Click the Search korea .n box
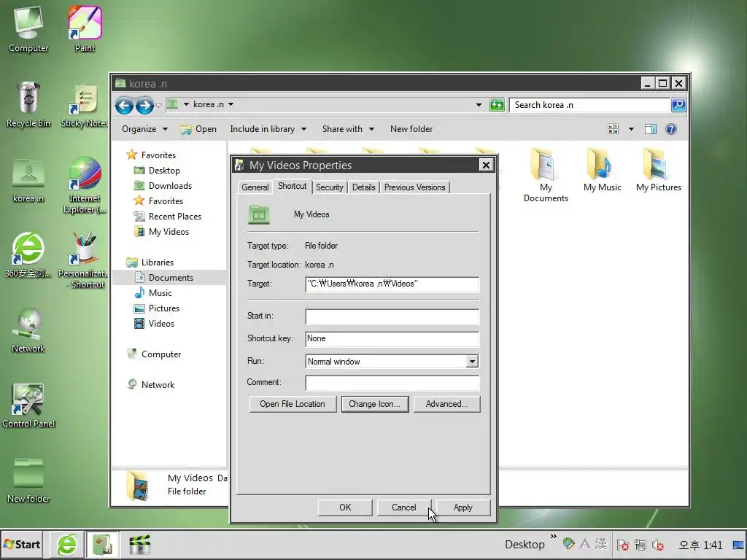The width and height of the screenshot is (747, 560). tap(589, 105)
